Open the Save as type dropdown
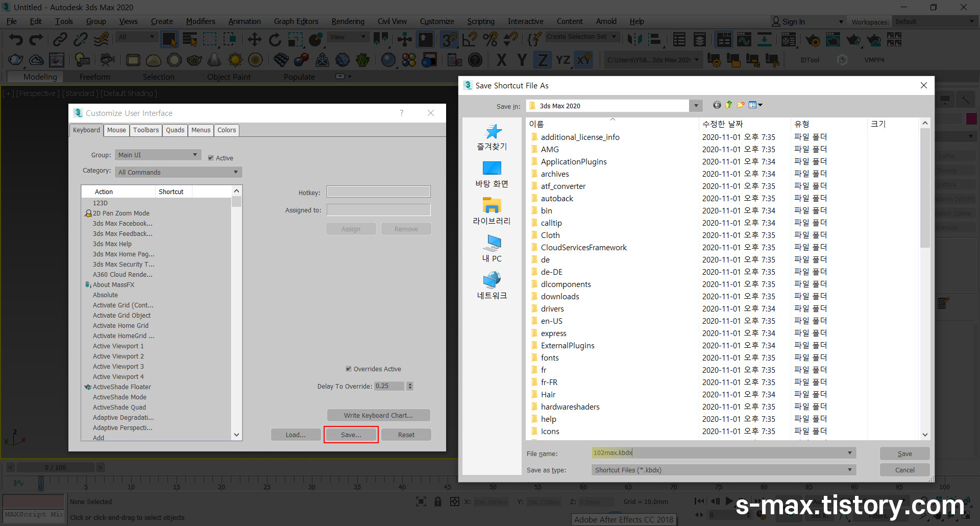 click(723, 470)
